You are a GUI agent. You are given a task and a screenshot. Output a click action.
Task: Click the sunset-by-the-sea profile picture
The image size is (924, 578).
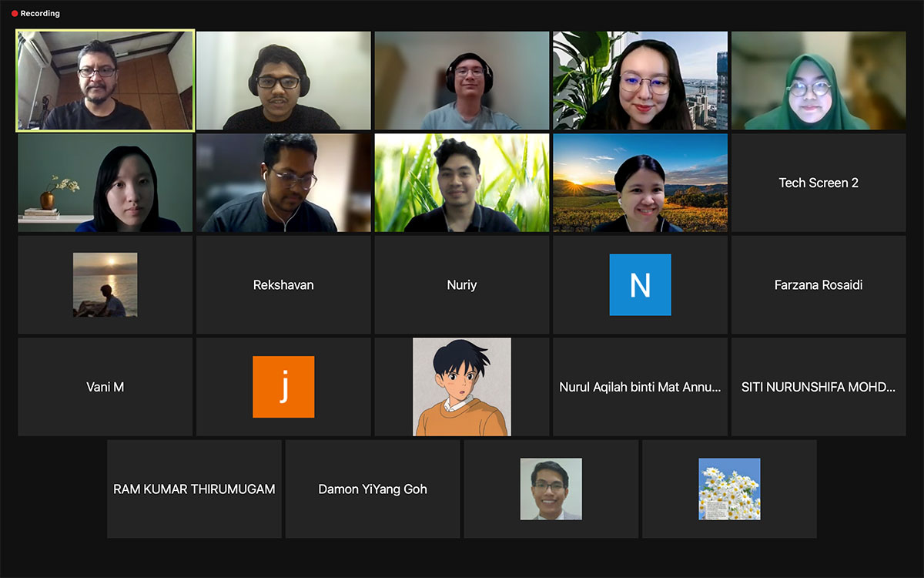tap(105, 284)
